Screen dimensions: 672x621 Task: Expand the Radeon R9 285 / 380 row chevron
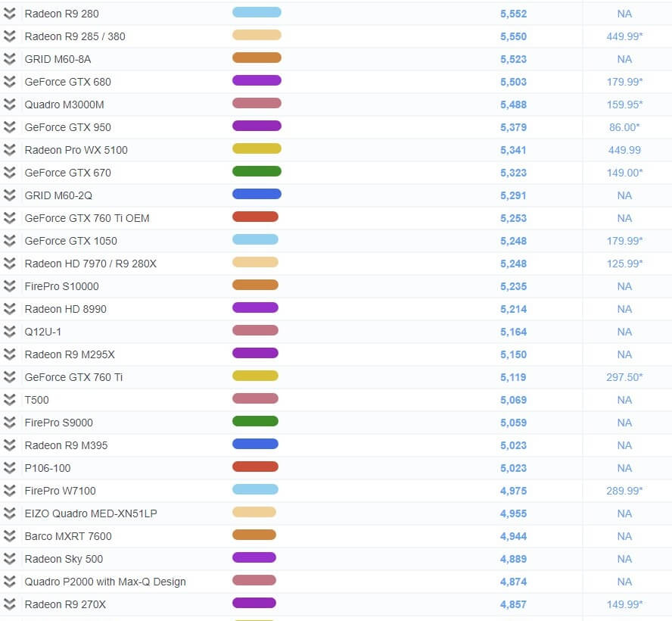9,36
